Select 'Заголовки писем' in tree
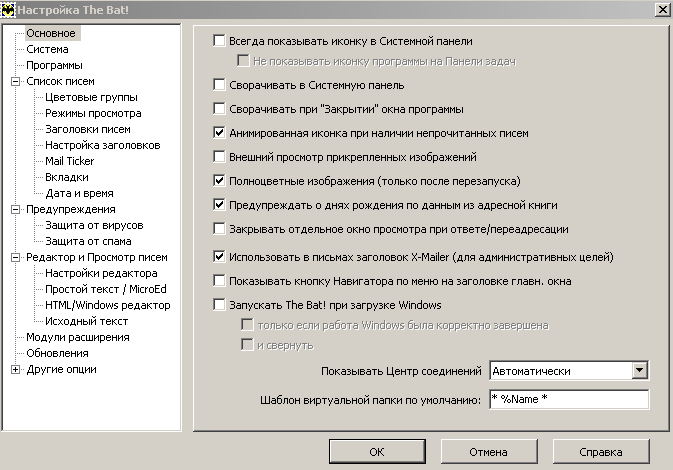673x470 pixels. pyautogui.click(x=88, y=129)
